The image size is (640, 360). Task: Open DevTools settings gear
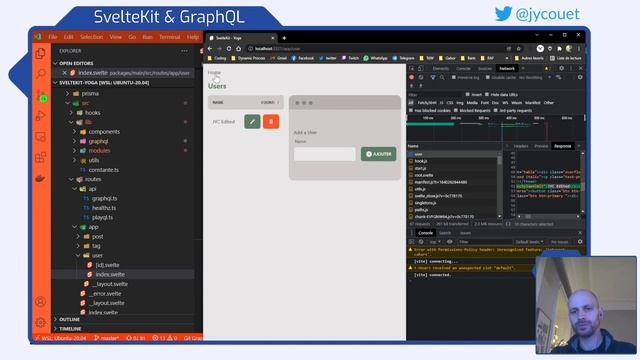[562, 69]
